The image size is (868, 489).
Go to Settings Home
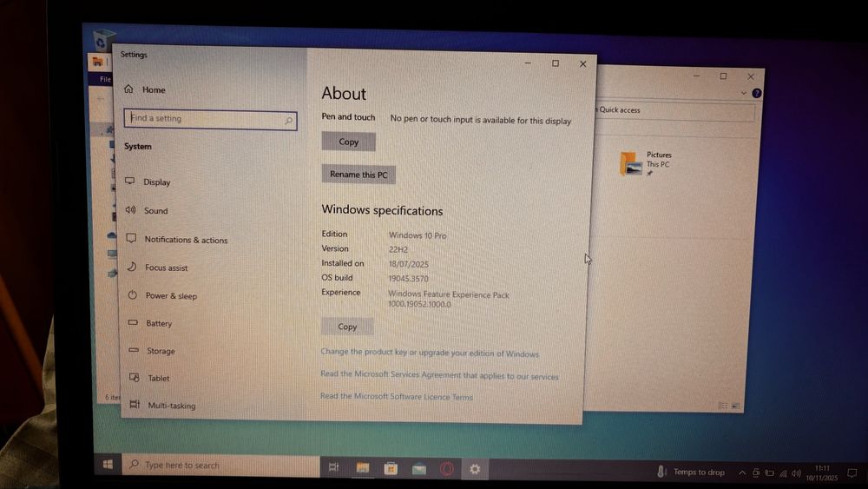145,89
